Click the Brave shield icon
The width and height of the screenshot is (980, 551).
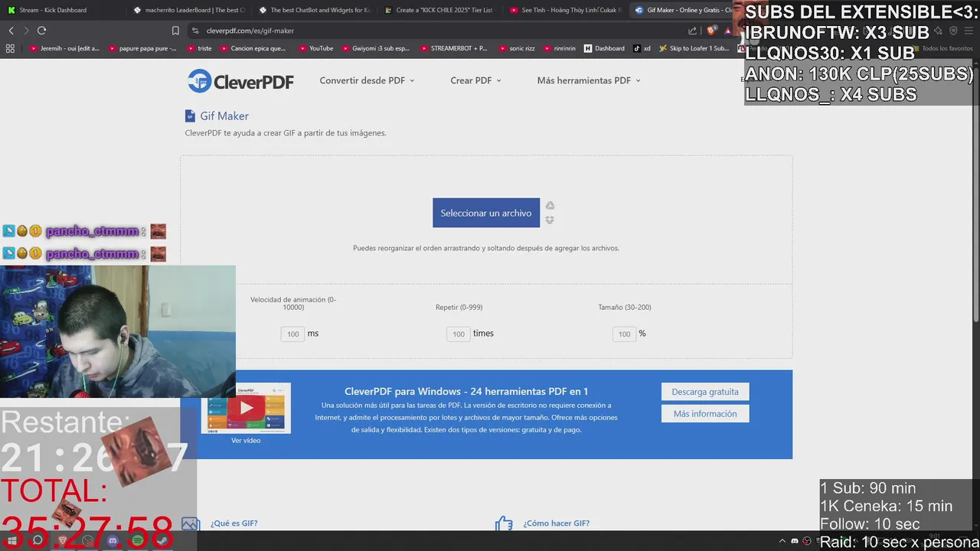click(x=712, y=31)
